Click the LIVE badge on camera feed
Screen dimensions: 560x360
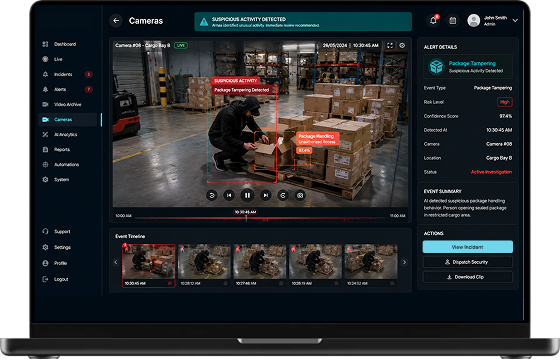point(181,45)
